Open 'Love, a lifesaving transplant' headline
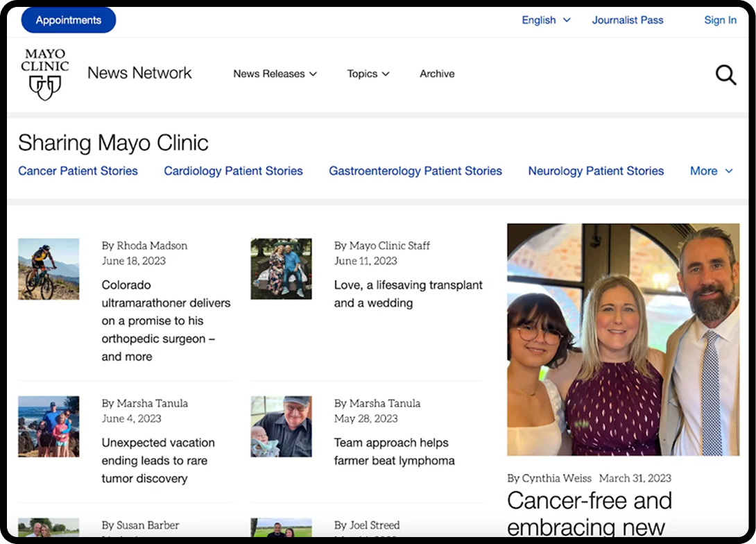The width and height of the screenshot is (756, 544). [408, 294]
